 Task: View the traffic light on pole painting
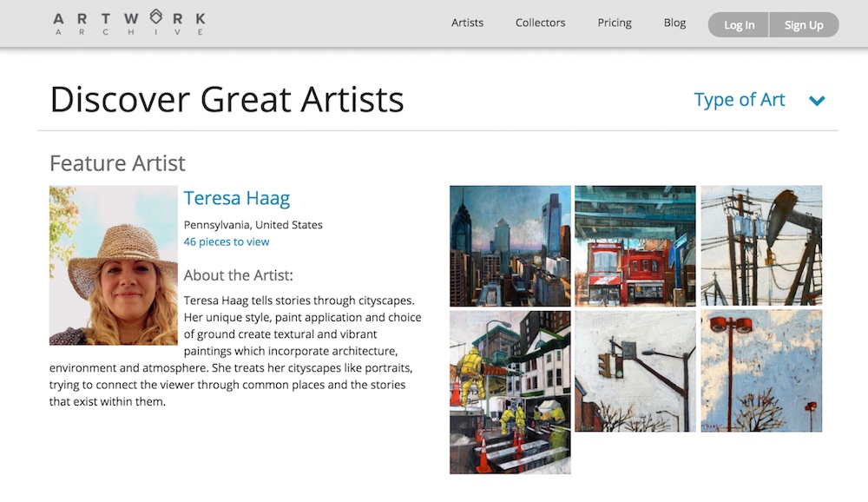635,371
